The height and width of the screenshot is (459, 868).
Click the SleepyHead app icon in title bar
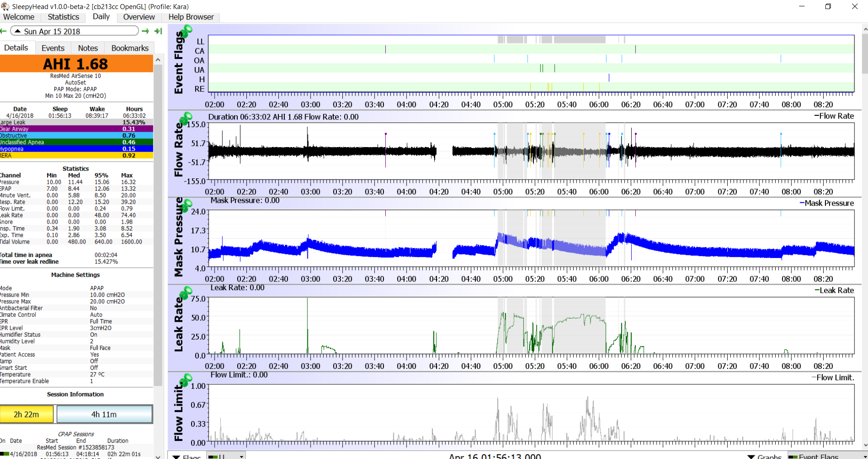click(x=5, y=6)
